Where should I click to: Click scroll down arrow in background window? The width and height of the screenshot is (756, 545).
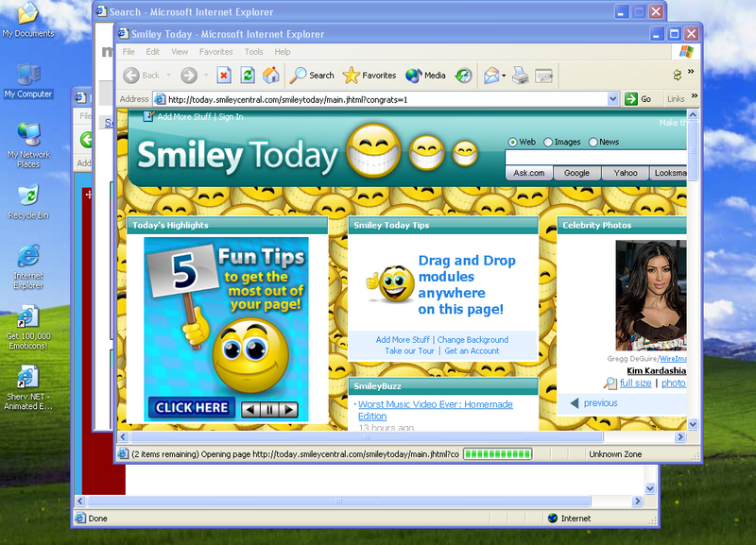(650, 488)
